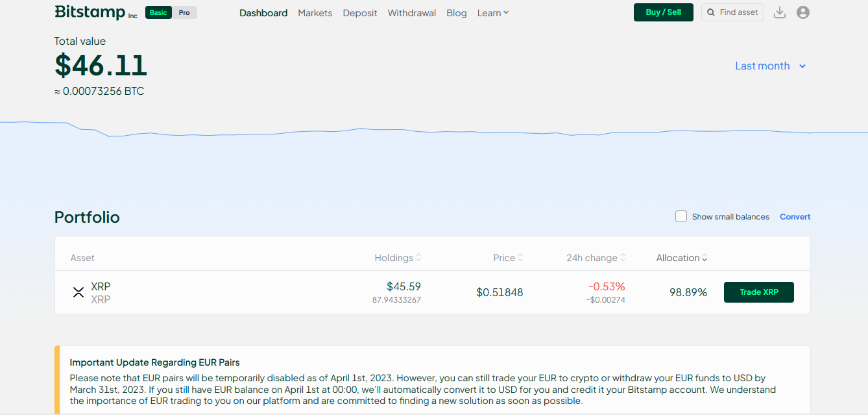The width and height of the screenshot is (868, 415).
Task: Switch to Pro mode toggle
Action: (185, 12)
